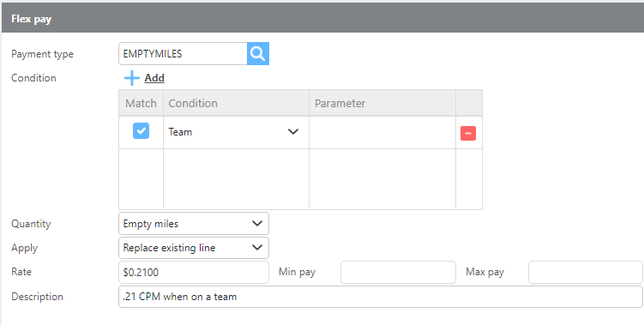This screenshot has width=644, height=325.
Task: Click the Add condition link
Action: pos(154,78)
